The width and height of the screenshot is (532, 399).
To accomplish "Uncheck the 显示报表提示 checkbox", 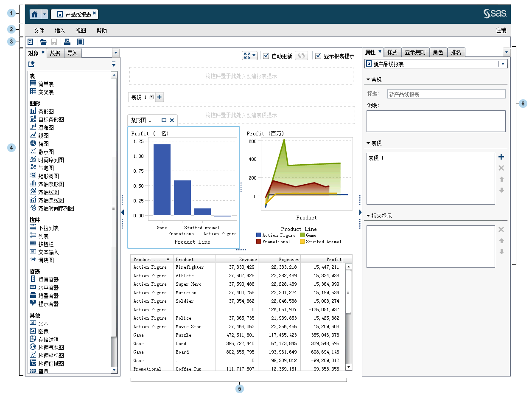I will [x=318, y=56].
